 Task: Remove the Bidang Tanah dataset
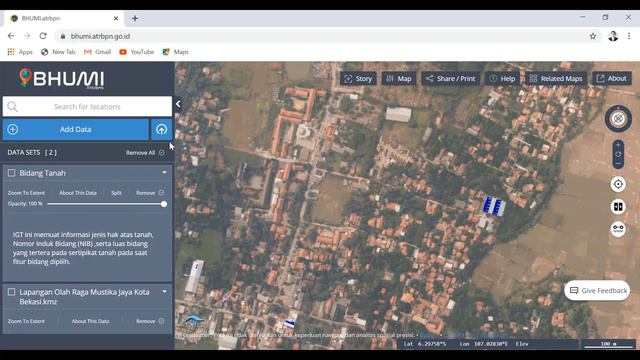(150, 193)
